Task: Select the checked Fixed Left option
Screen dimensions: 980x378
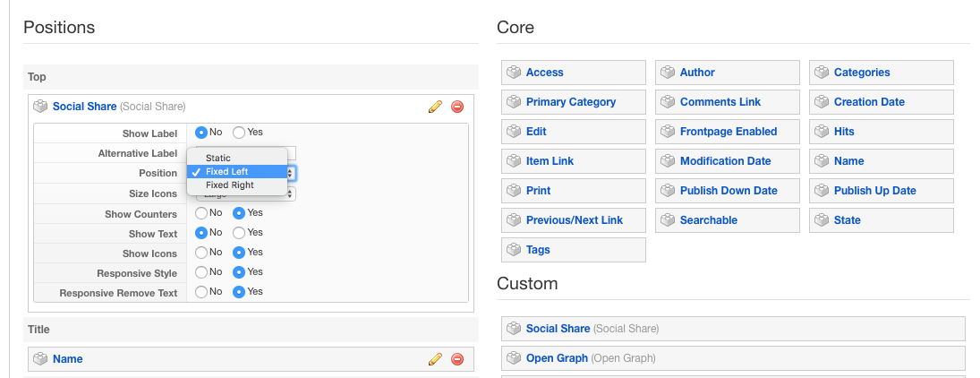Action: (x=226, y=172)
